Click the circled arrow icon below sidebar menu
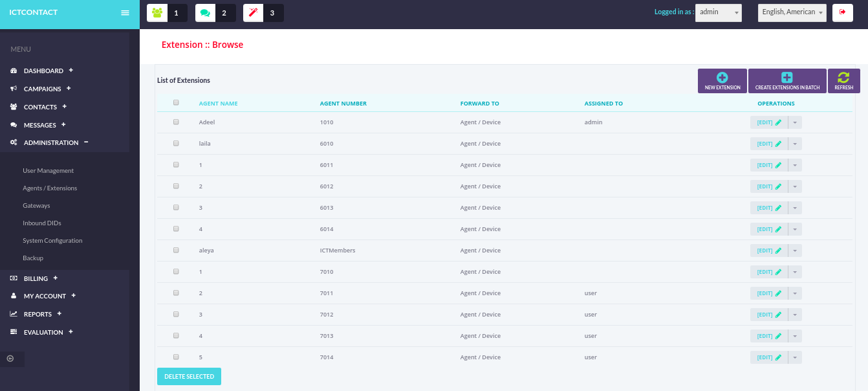The width and height of the screenshot is (868, 391). coord(10,358)
